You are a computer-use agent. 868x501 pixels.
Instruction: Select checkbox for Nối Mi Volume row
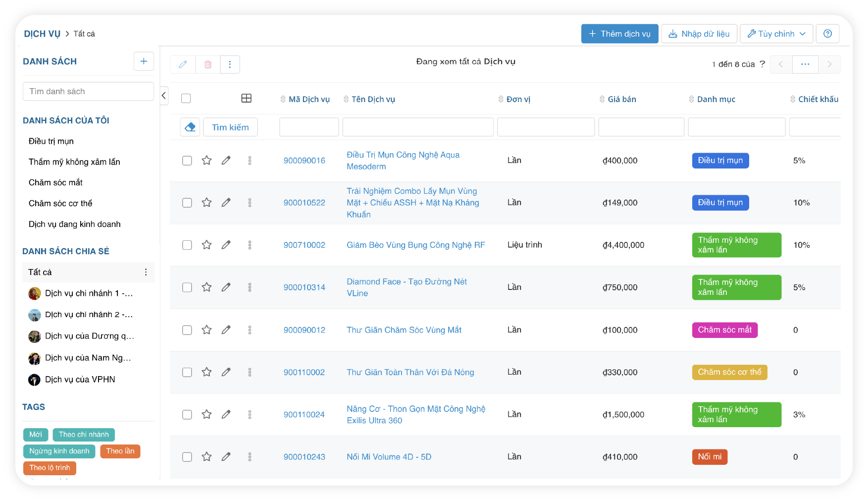pyautogui.click(x=187, y=457)
